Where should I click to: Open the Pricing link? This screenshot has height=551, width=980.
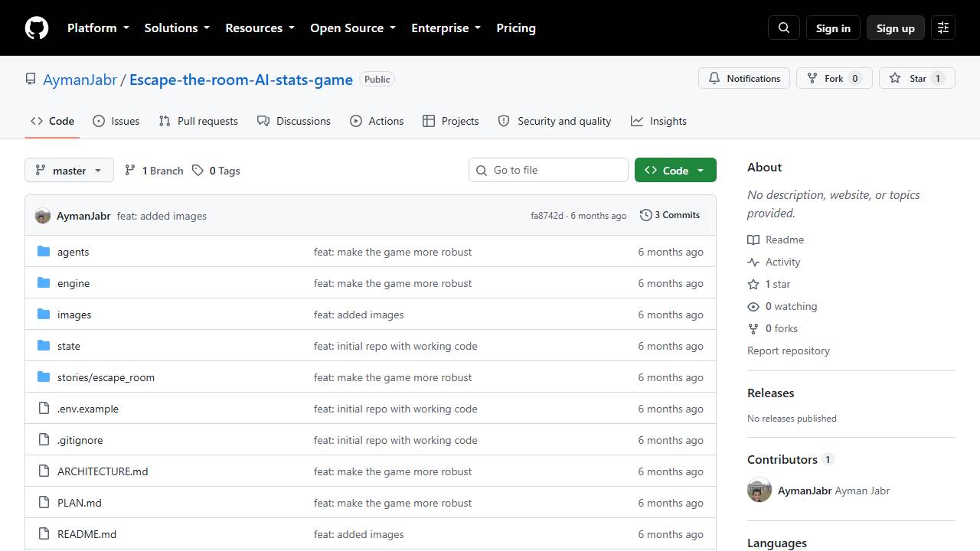point(516,28)
